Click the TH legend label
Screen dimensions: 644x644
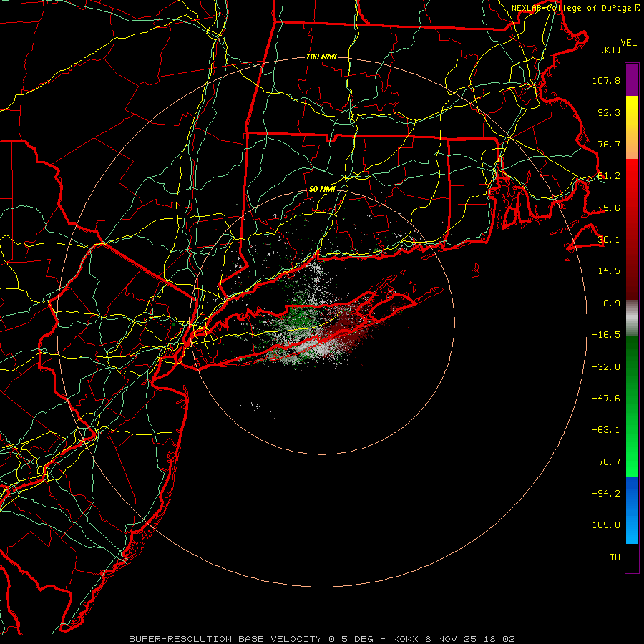coord(615,557)
